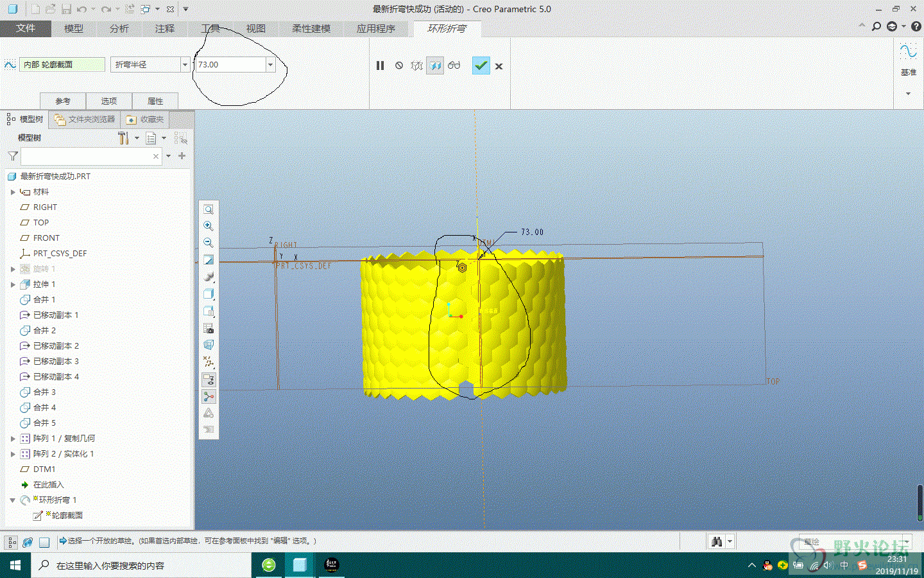Switch to the 注释 ribbon tab
The height and width of the screenshot is (578, 924).
pos(165,28)
